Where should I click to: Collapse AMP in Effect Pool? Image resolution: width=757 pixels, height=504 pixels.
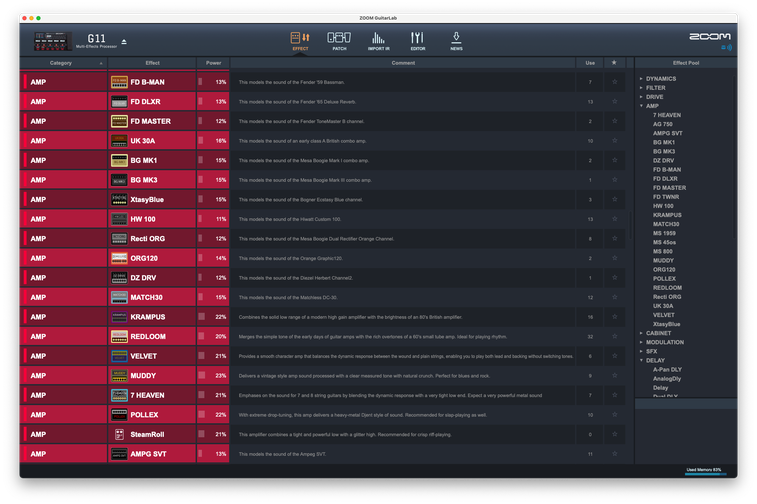(641, 106)
